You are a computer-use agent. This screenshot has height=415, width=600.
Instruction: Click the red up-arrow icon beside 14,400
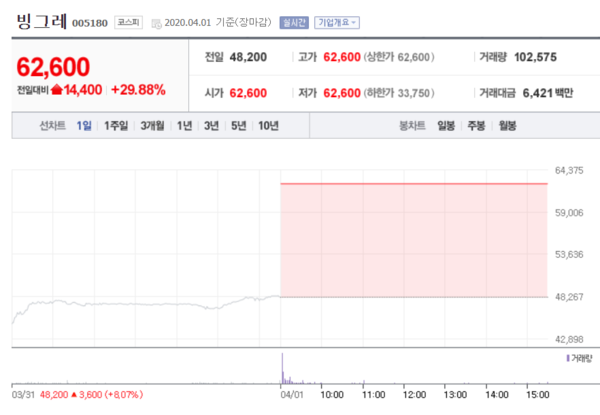click(x=57, y=90)
